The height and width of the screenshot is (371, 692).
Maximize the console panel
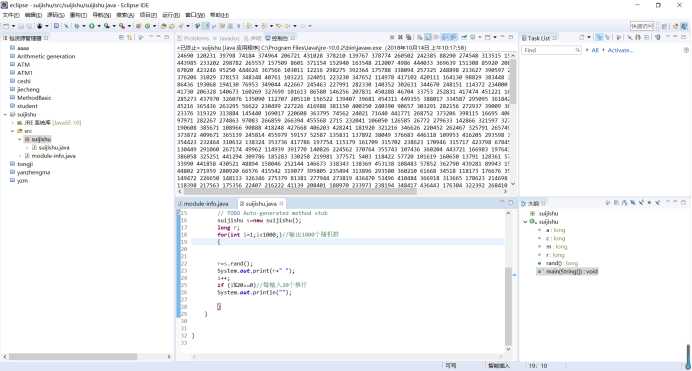[x=511, y=37]
